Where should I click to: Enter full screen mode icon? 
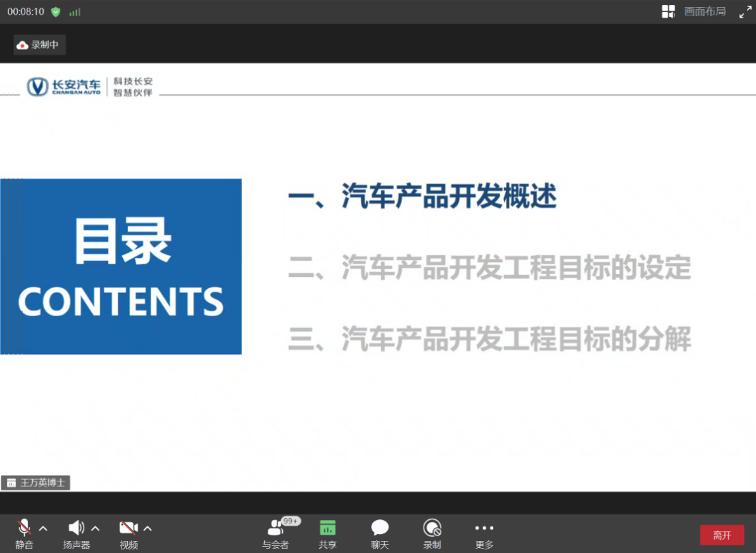(745, 12)
